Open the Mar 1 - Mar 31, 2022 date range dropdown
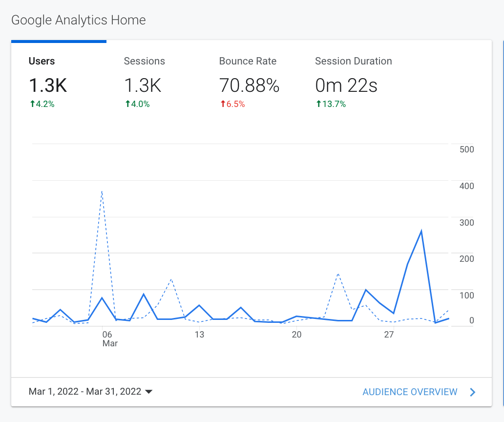Viewport: 504px width, 422px height. pos(90,391)
